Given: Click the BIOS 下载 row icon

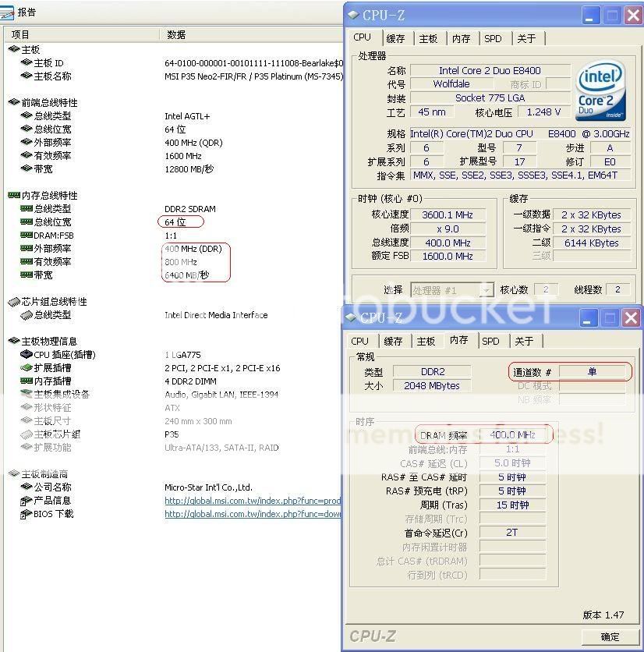Looking at the screenshot, I should [27, 514].
